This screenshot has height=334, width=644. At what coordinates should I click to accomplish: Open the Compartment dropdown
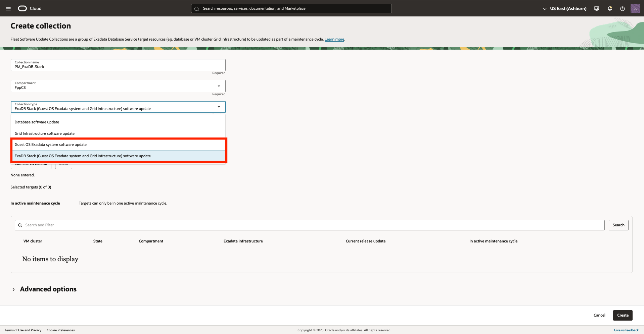pyautogui.click(x=118, y=86)
